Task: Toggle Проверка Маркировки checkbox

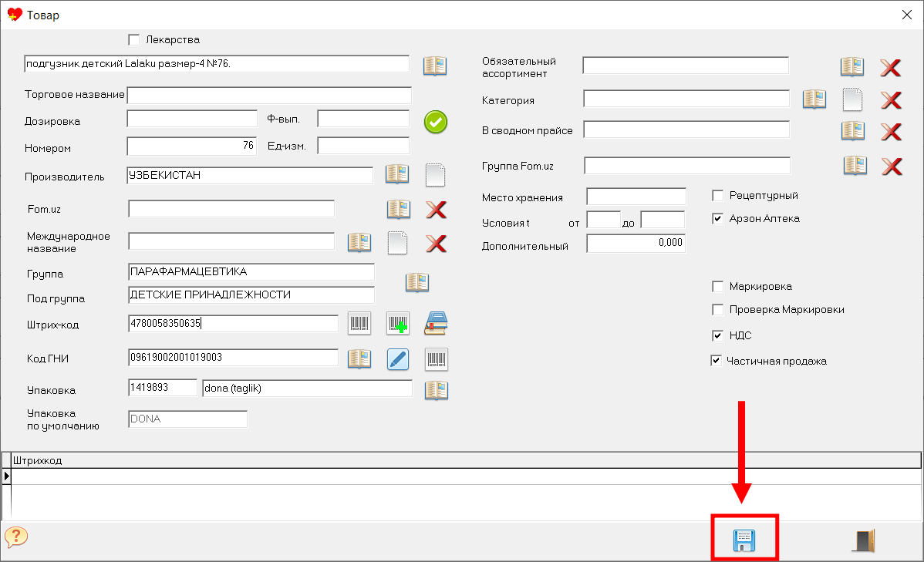Action: coord(718,309)
